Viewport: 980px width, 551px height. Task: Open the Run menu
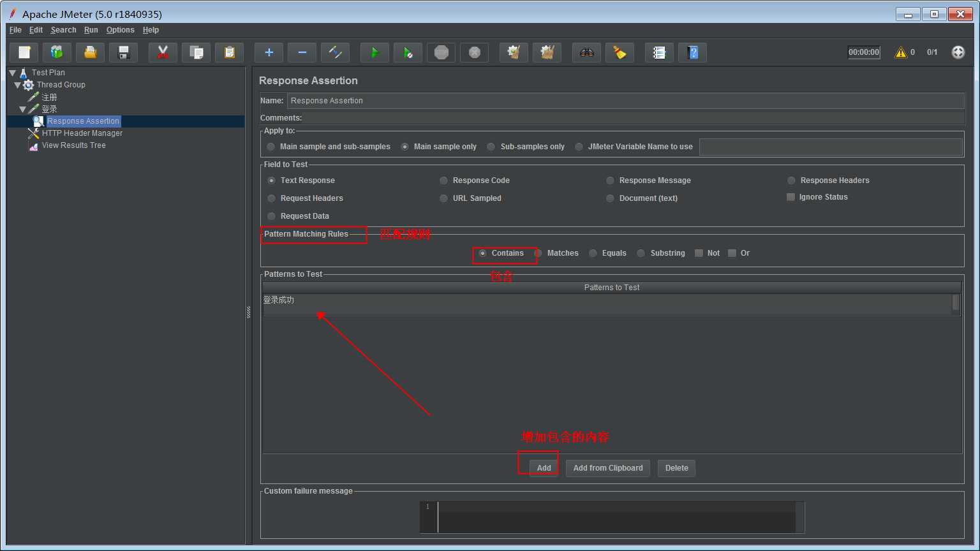click(x=91, y=30)
